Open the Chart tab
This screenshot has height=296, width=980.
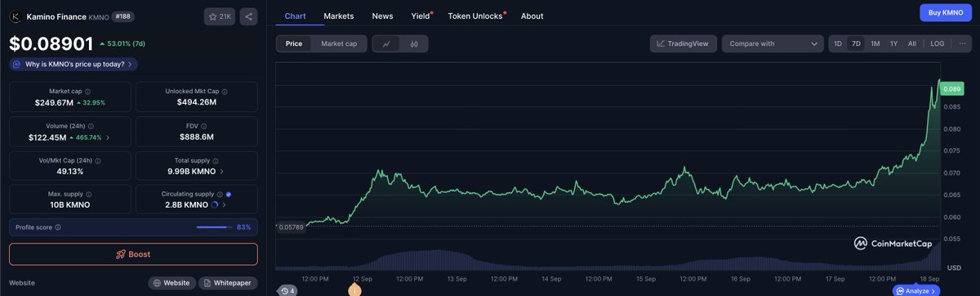coord(296,16)
